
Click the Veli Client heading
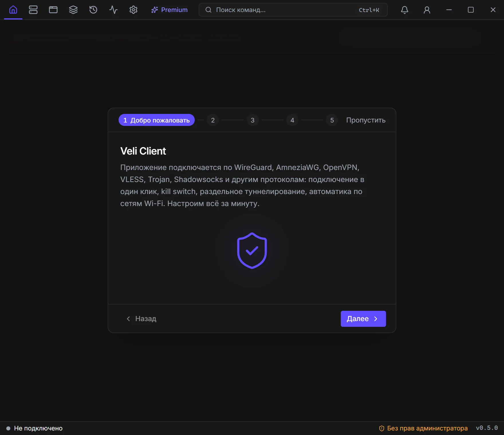(143, 151)
